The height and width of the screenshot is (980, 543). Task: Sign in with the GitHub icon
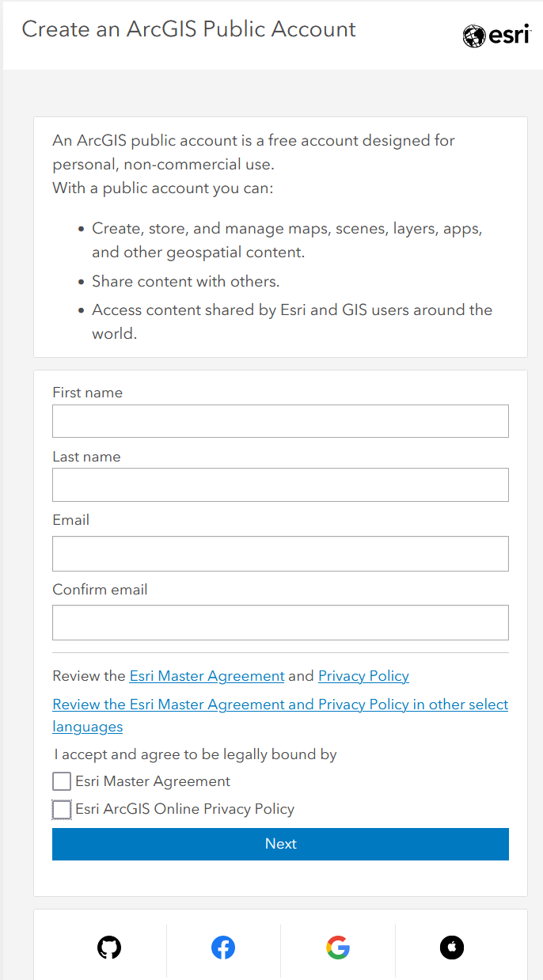coord(109,947)
